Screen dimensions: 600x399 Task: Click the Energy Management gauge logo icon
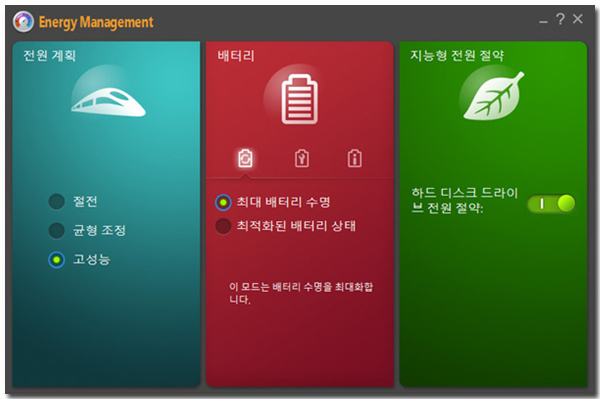(x=23, y=22)
